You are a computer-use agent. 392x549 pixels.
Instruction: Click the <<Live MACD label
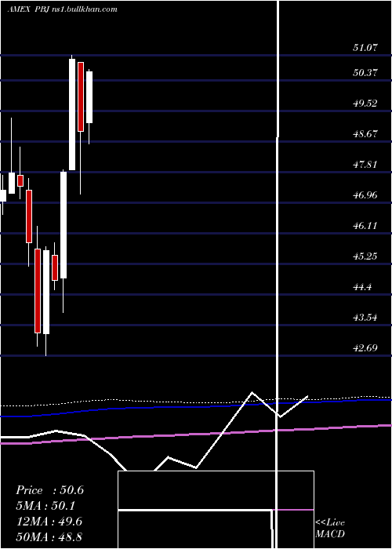tap(330, 529)
